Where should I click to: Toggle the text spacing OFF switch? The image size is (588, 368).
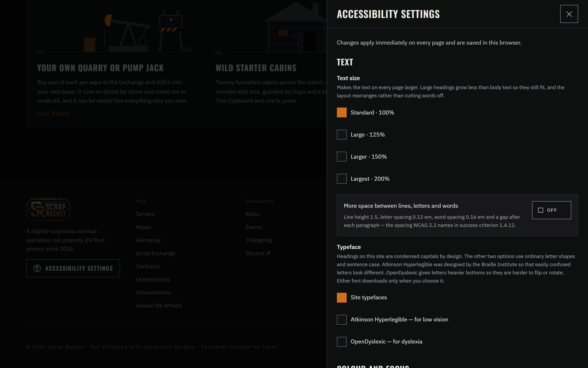click(551, 210)
